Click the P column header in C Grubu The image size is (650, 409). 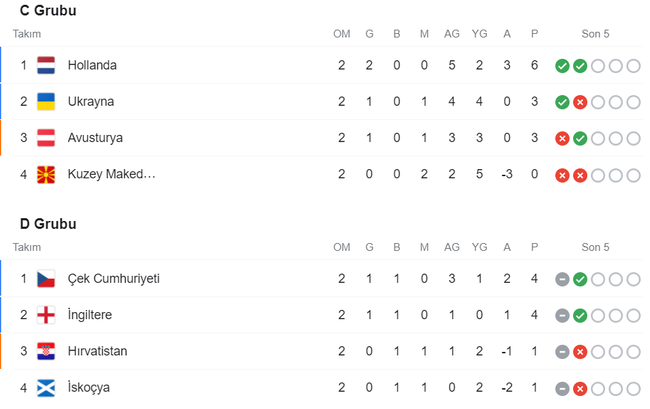534,34
